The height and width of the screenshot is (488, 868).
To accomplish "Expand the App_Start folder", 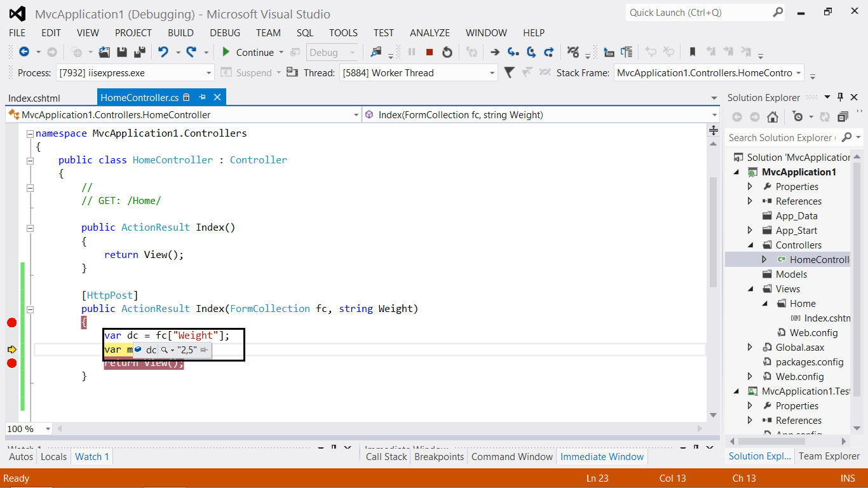I will (x=750, y=230).
